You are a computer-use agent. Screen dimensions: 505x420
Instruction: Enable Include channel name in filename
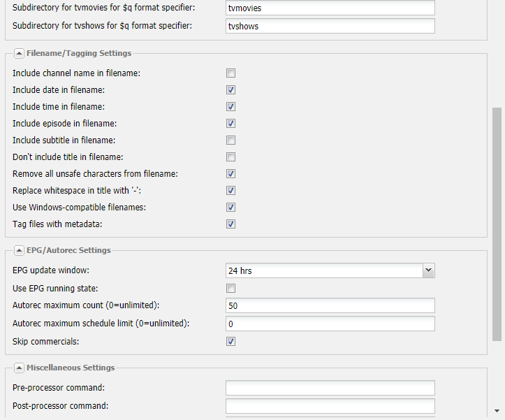230,73
